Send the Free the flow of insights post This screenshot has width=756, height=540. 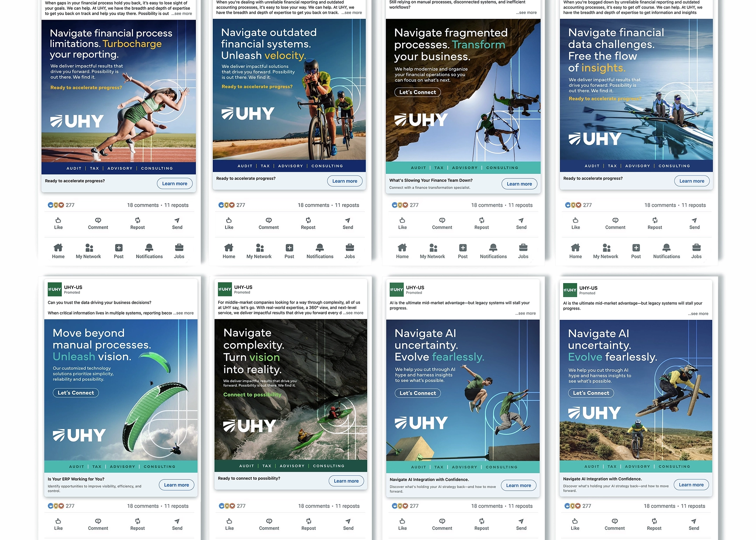point(694,223)
